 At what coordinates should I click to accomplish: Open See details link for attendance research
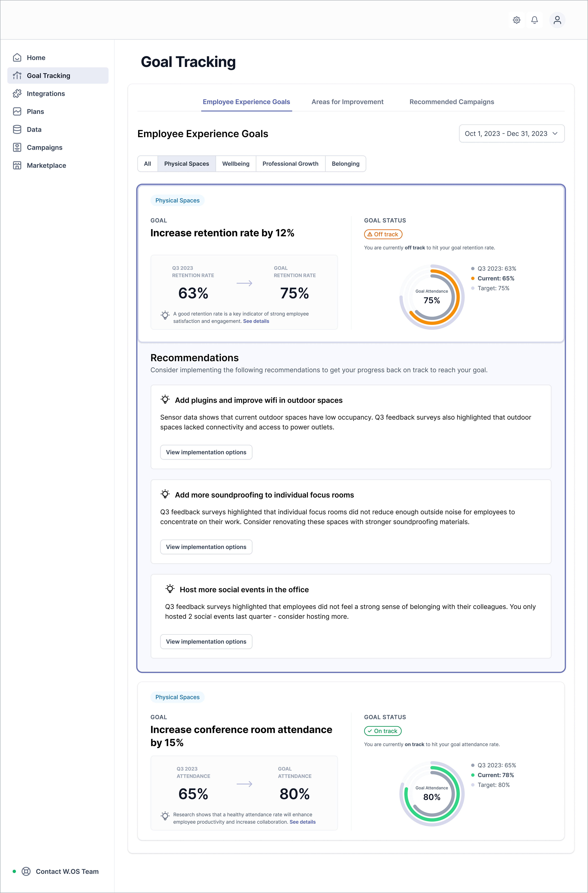click(x=302, y=822)
